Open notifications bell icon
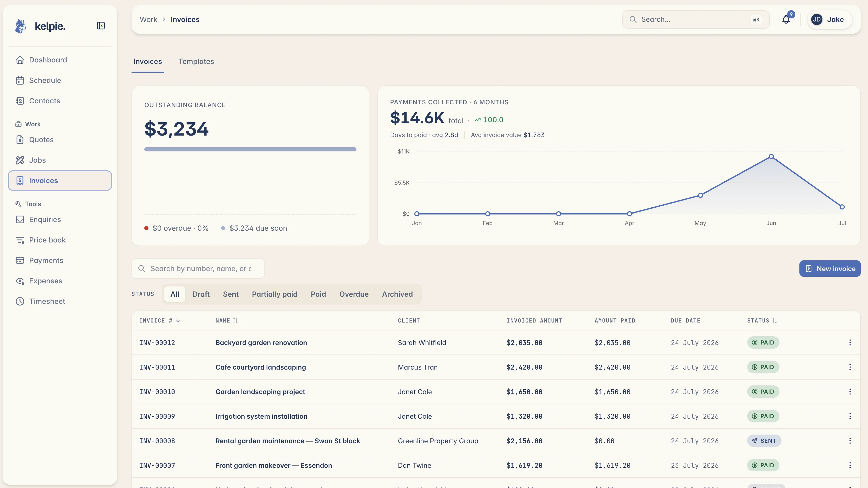 (x=786, y=19)
